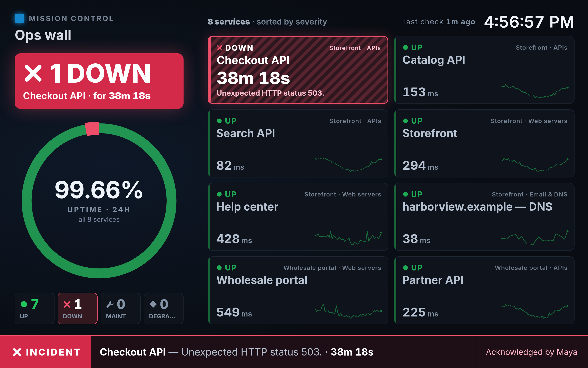Viewport: 588px width, 368px height.
Task: Click the red X beside DOWN on the Checkout API card
Action: click(220, 48)
